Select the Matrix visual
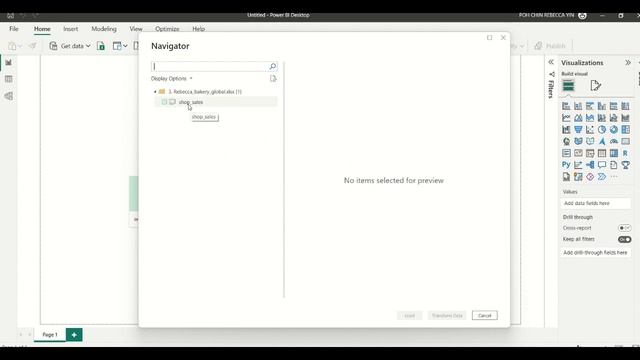Viewport: 640px width, 360px height. pyautogui.click(x=613, y=153)
